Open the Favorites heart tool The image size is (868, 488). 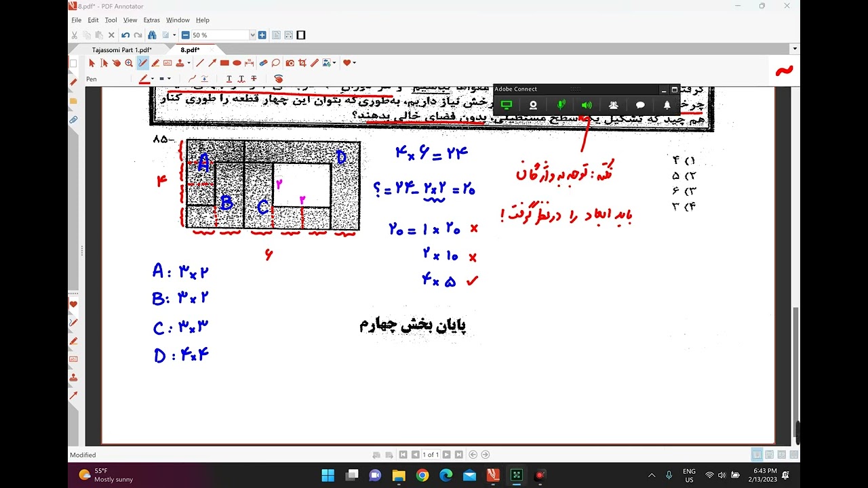(347, 63)
